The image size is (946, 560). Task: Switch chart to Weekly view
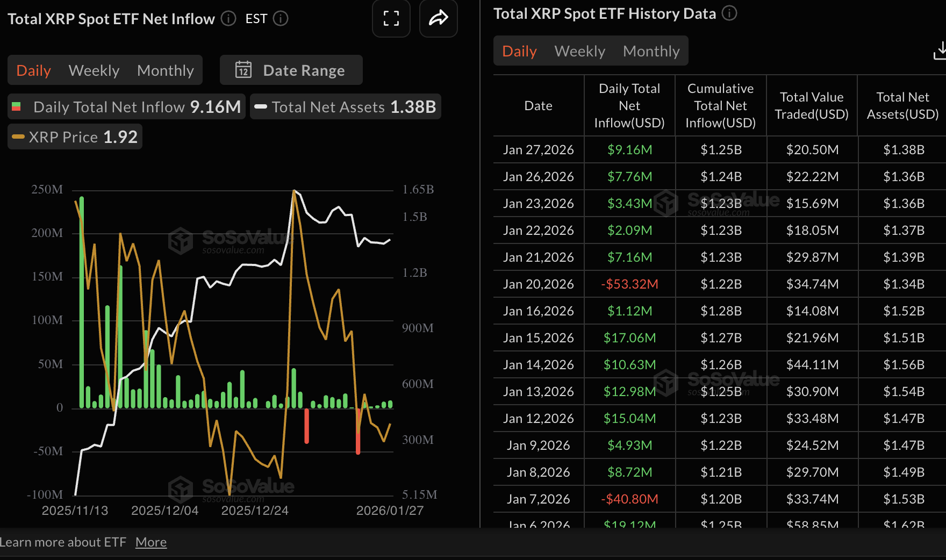pyautogui.click(x=94, y=70)
